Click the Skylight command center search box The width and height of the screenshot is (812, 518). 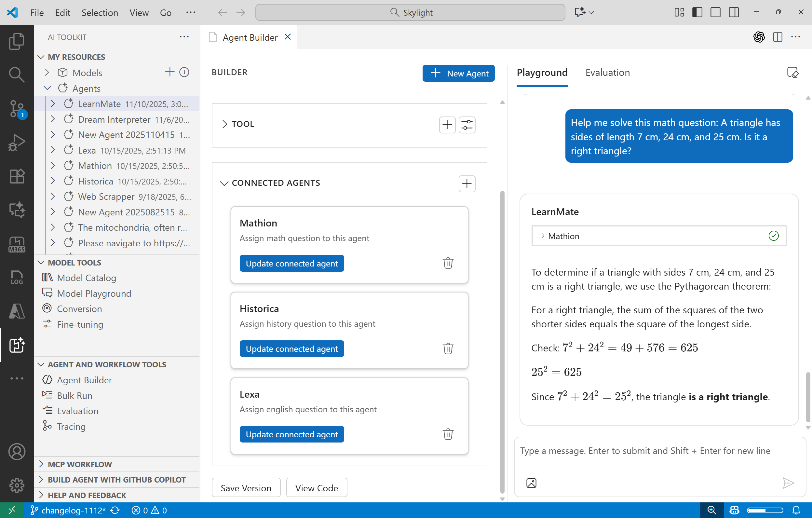click(410, 12)
